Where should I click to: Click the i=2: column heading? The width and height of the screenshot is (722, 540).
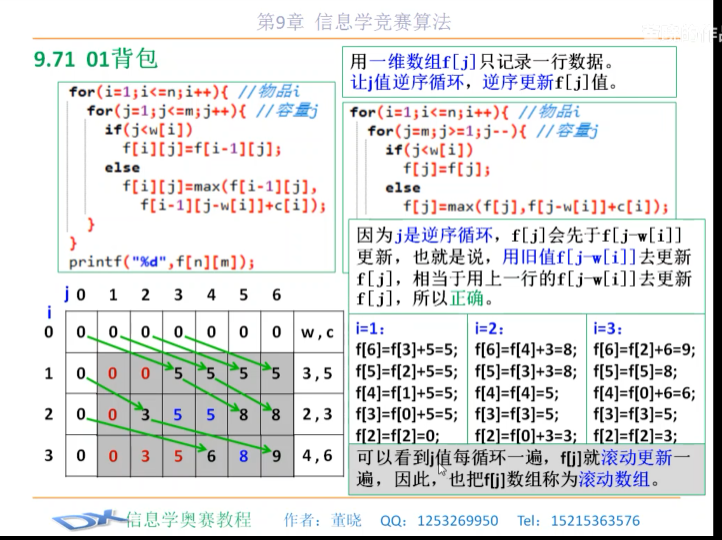point(489,329)
